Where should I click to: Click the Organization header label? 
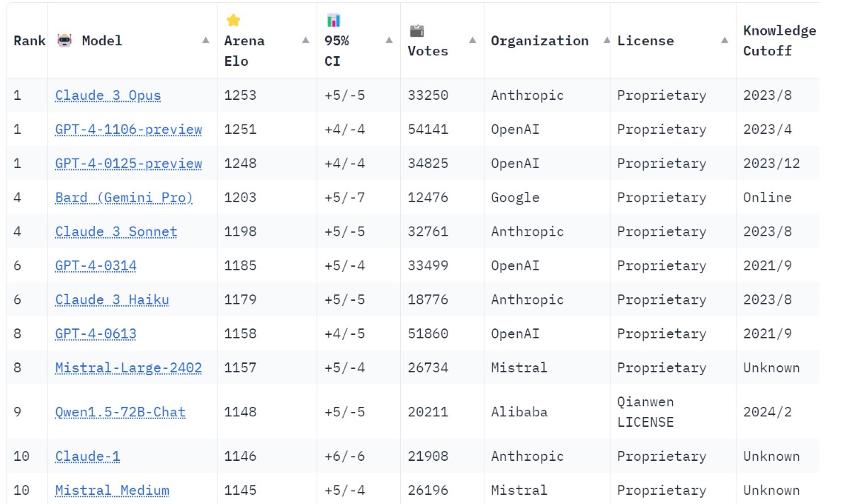click(540, 41)
